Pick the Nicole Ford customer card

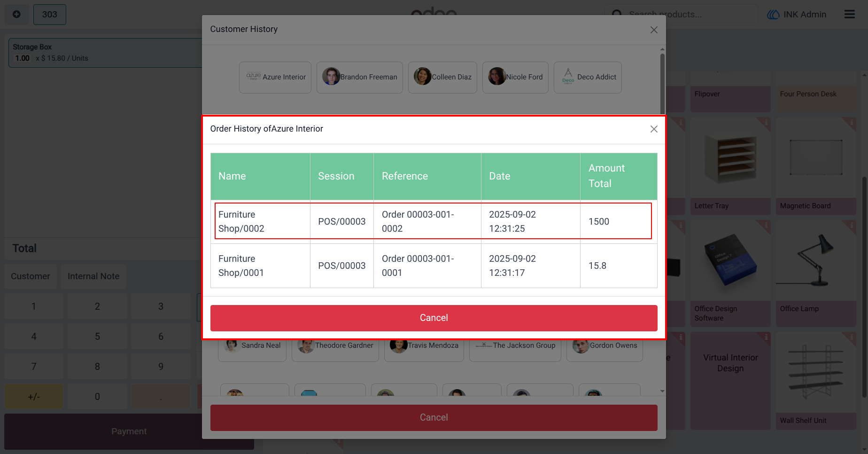[x=515, y=78]
